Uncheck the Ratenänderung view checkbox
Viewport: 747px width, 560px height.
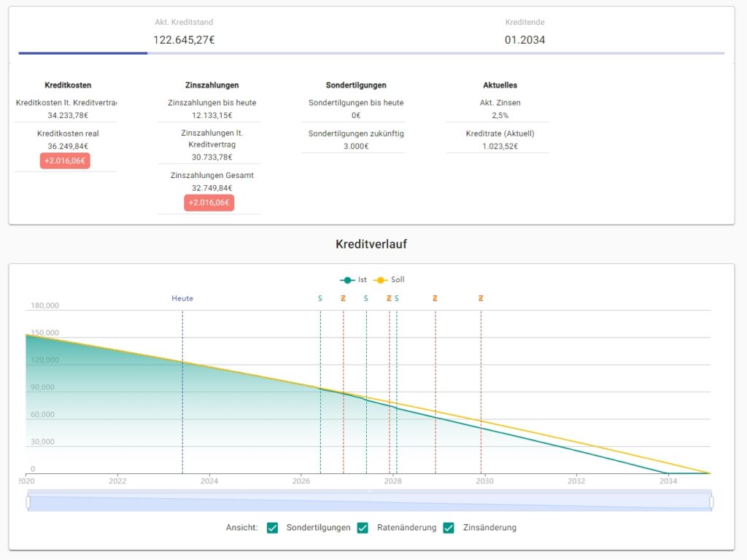(x=363, y=528)
